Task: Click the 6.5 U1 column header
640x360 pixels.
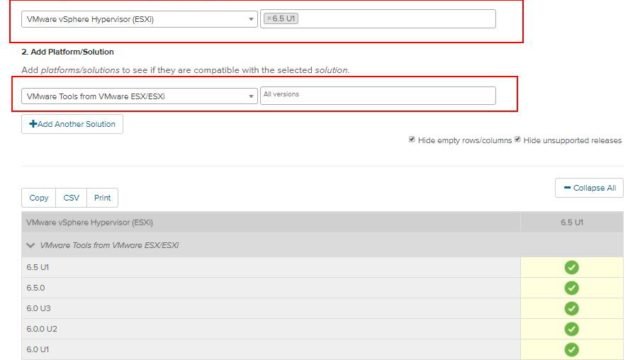Action: pyautogui.click(x=572, y=222)
